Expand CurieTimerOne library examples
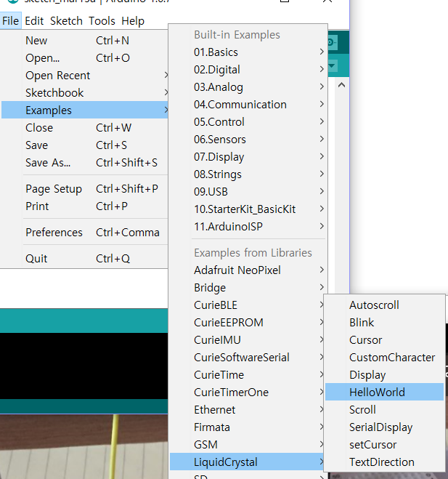448x479 pixels. point(247,392)
